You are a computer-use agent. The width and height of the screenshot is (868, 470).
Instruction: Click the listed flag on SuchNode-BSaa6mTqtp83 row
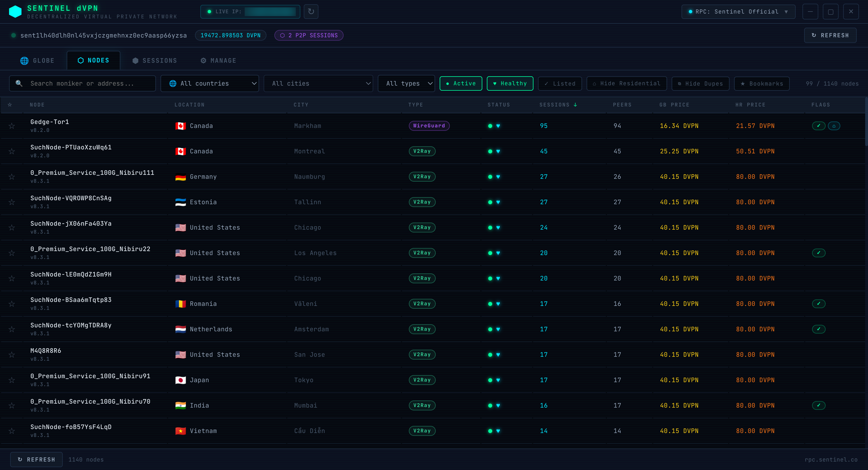coord(819,304)
